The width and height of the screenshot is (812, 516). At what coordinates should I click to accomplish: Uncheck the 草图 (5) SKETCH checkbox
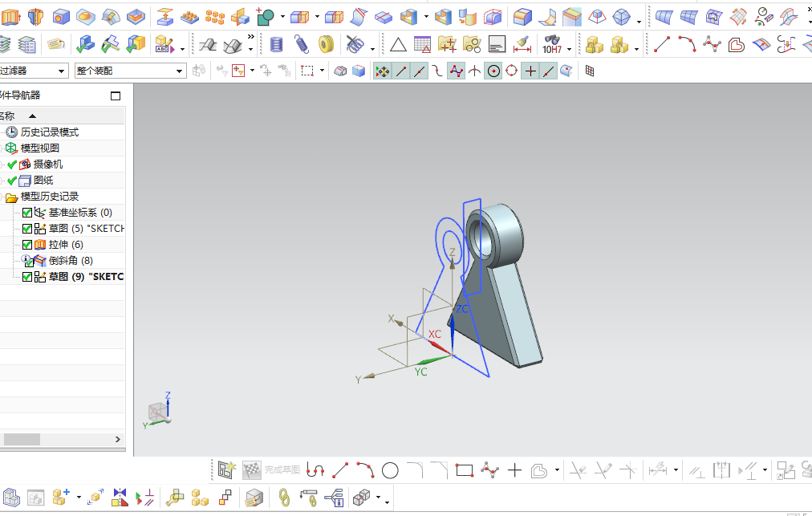tap(27, 229)
